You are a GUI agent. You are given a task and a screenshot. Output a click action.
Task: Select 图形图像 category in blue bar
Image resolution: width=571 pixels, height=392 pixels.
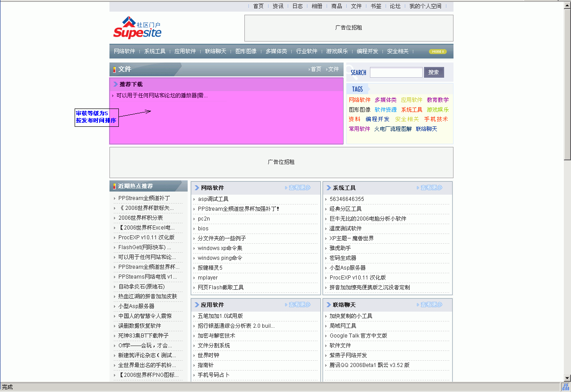(x=246, y=51)
